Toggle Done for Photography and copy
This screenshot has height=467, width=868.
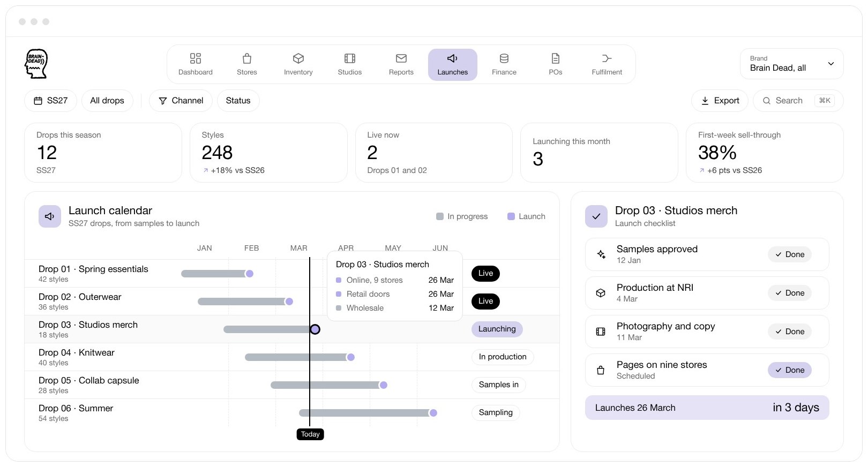790,332
